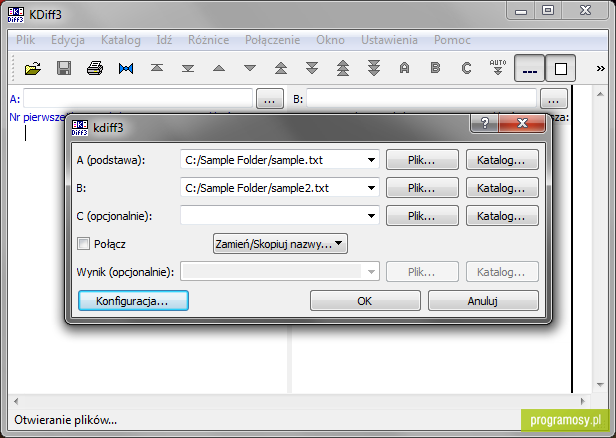Click the next conflict double-down icon
The height and width of the screenshot is (438, 616).
312,68
